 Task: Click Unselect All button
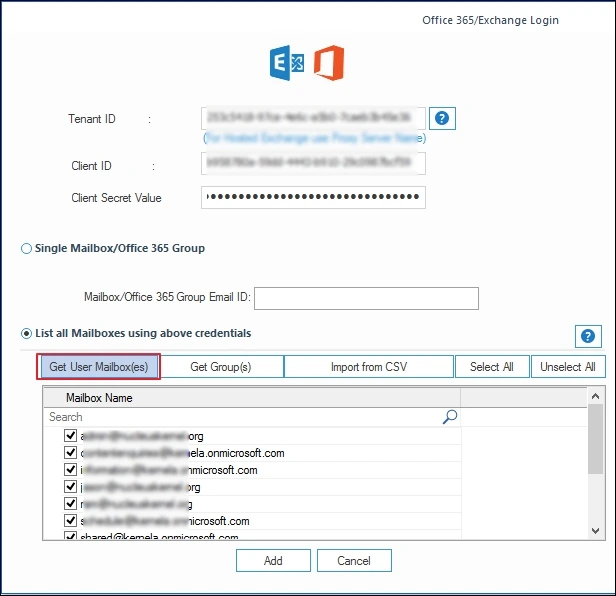(x=568, y=367)
